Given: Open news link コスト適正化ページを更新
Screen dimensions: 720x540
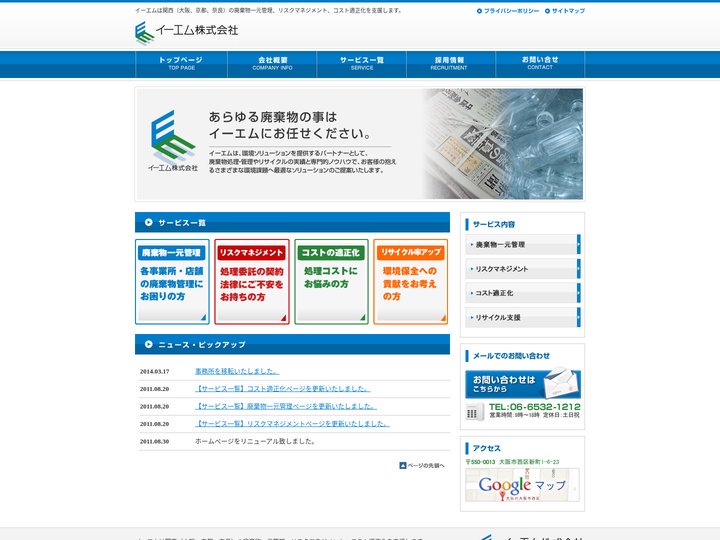Looking at the screenshot, I should 282,388.
